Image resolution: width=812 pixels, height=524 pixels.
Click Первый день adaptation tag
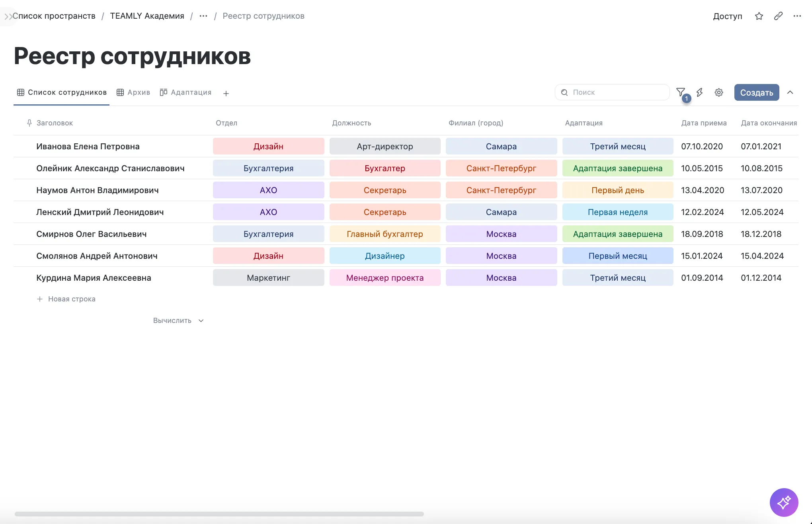[618, 190]
